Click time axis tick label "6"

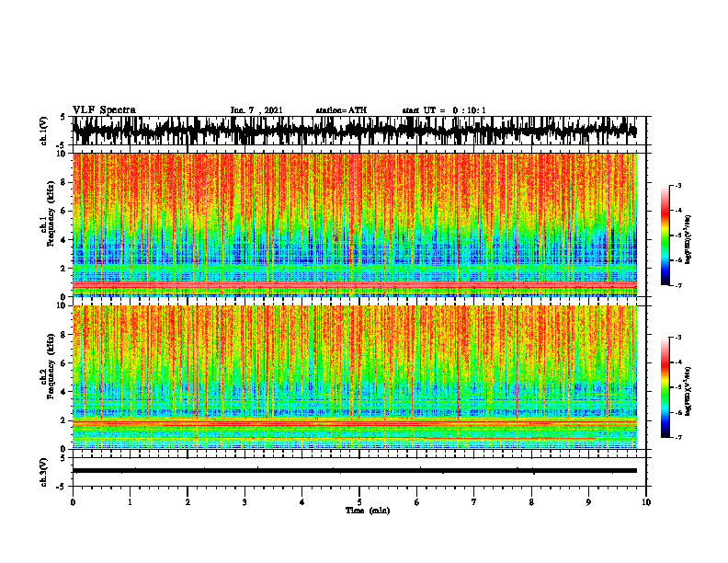[417, 502]
